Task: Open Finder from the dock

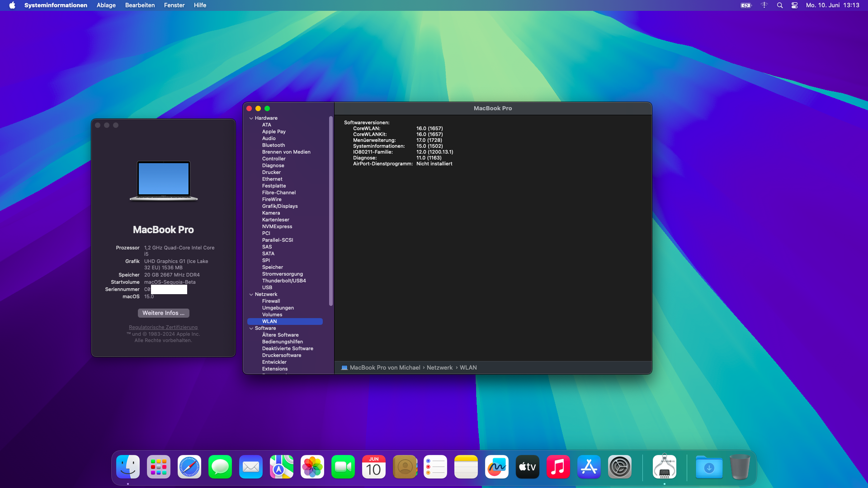Action: pyautogui.click(x=128, y=467)
